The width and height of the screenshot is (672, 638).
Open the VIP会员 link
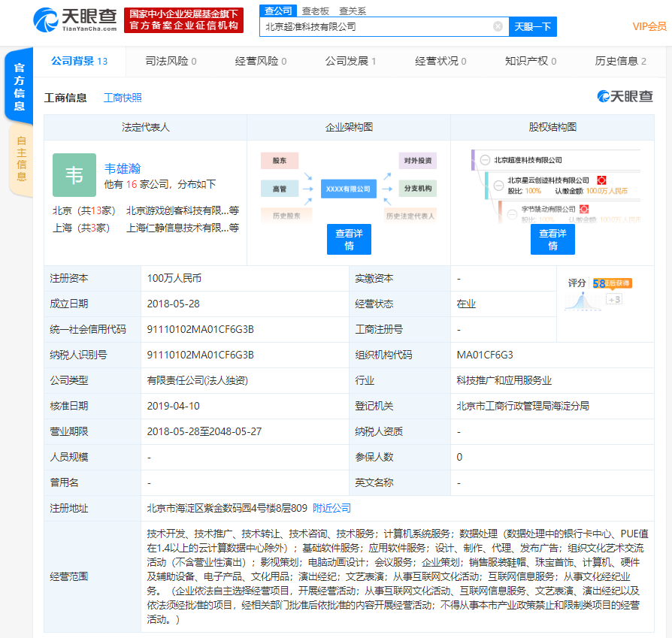(649, 26)
